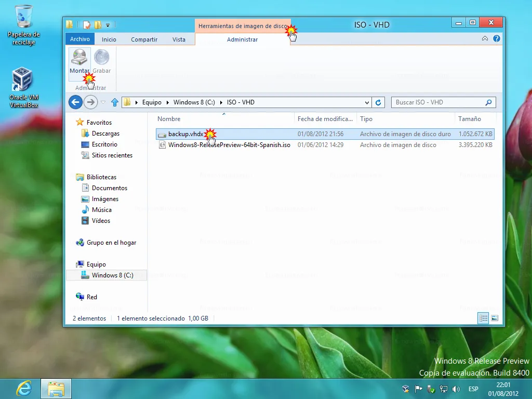Click the Montar (mount) disk icon
Screen dimensions: 532x399
pos(79,57)
